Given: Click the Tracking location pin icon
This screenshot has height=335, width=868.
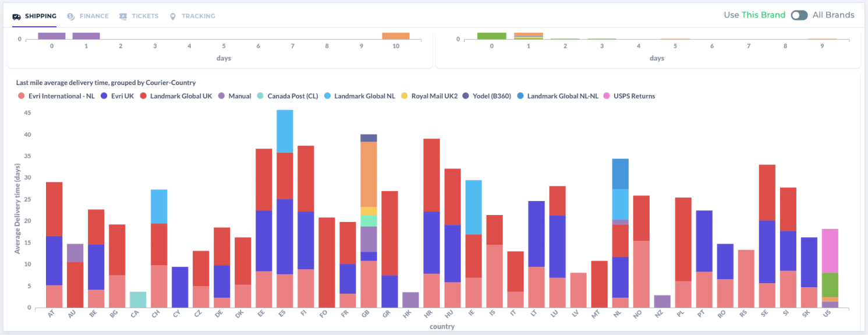Looking at the screenshot, I should tap(173, 16).
